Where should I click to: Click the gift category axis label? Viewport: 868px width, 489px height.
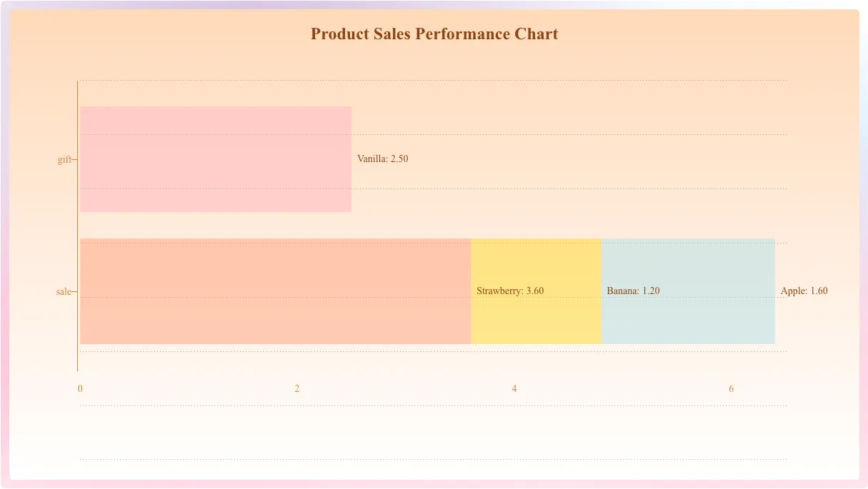64,159
